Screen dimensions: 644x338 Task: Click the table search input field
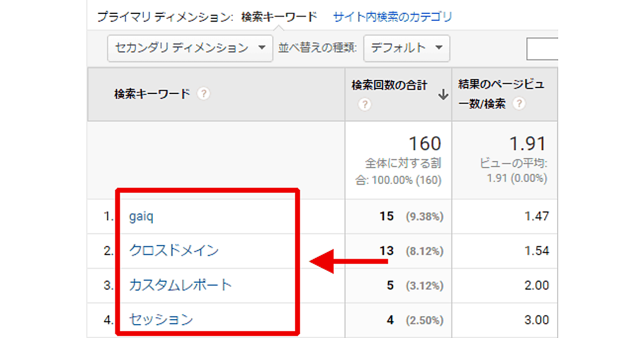(542, 49)
